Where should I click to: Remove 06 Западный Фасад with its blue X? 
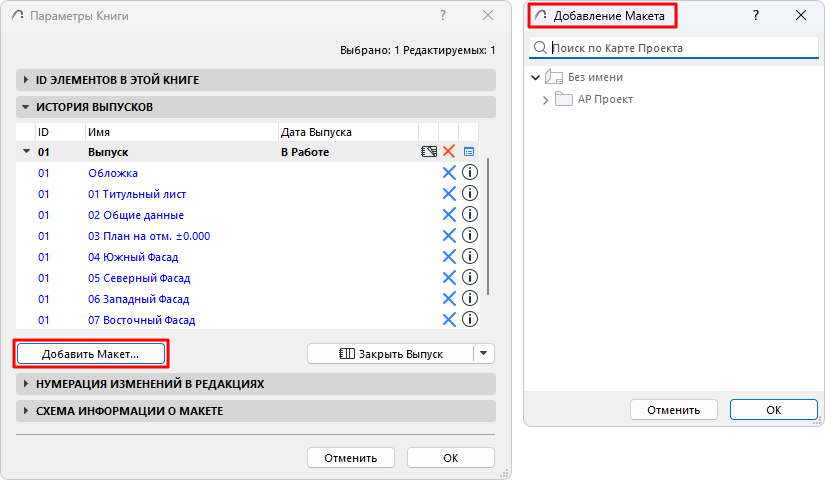tap(449, 299)
